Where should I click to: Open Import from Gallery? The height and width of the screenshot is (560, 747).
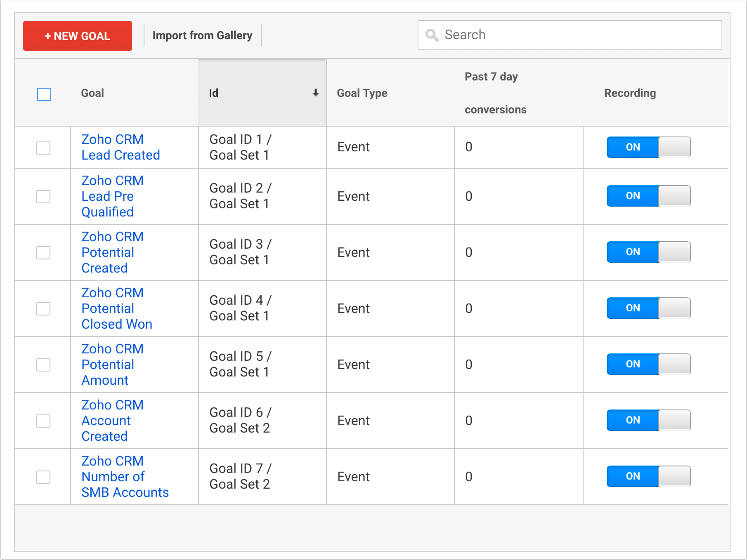(x=202, y=35)
